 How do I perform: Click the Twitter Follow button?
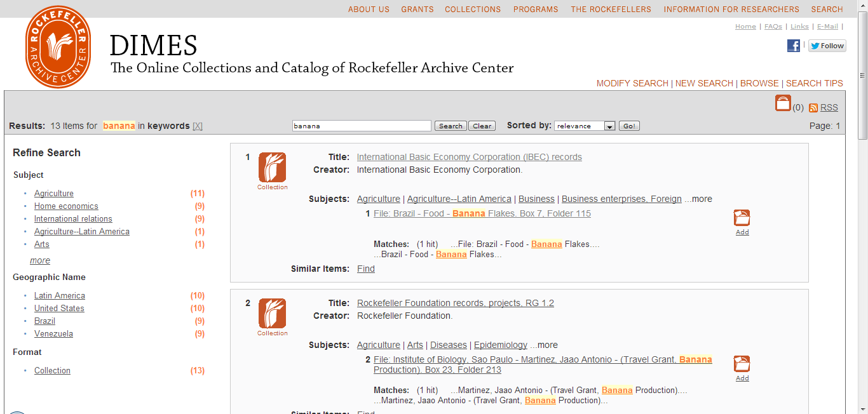point(827,46)
